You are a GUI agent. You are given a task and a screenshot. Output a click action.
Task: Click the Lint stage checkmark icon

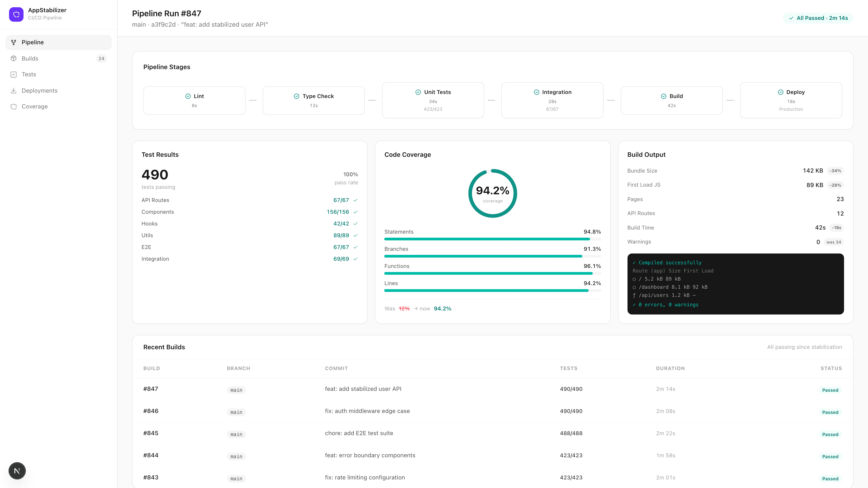(x=188, y=96)
